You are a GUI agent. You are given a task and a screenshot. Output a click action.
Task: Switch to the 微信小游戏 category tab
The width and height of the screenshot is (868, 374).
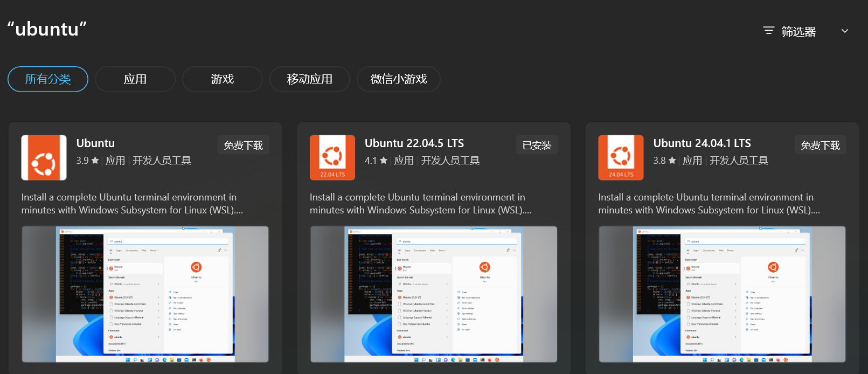click(399, 79)
